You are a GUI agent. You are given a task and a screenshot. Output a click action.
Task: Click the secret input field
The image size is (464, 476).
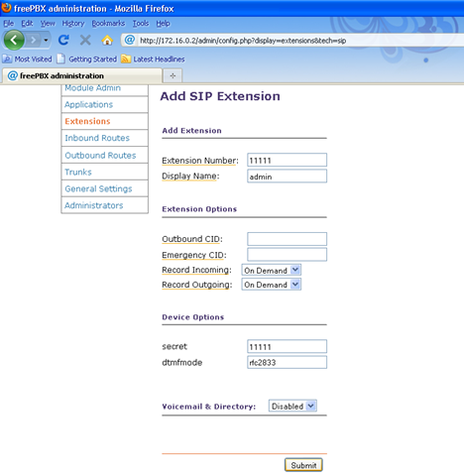tap(287, 346)
